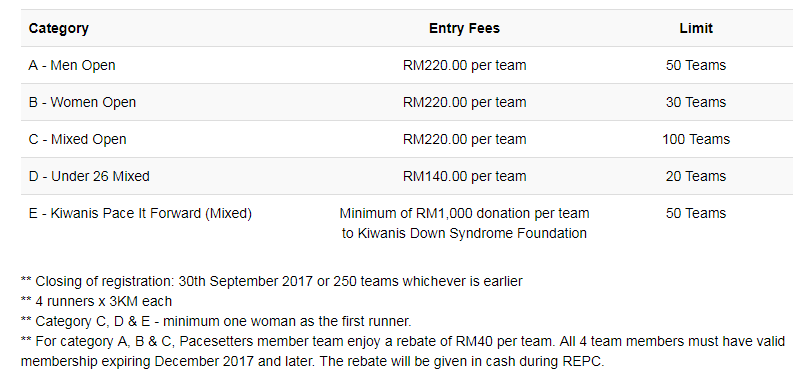The image size is (812, 374).
Task: Click the 4 runners x 3KM note
Action: pyautogui.click(x=96, y=301)
